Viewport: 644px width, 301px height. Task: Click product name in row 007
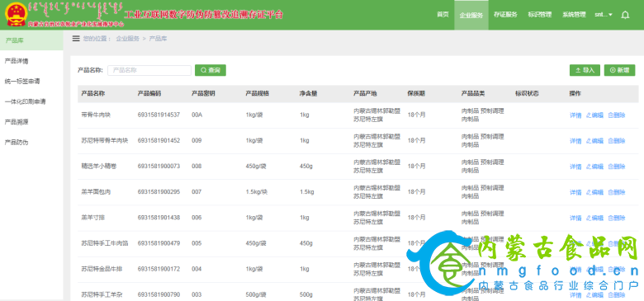(x=96, y=192)
